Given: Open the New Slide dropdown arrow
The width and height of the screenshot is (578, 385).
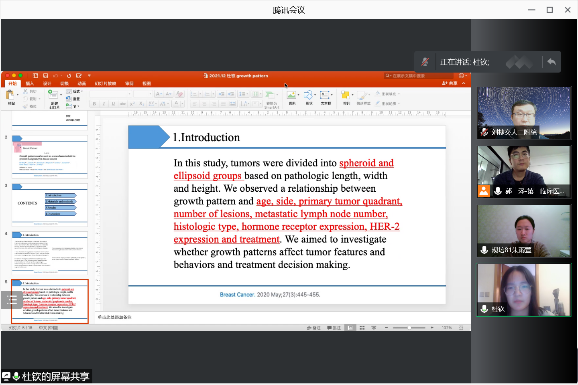Looking at the screenshot, I should [61, 94].
